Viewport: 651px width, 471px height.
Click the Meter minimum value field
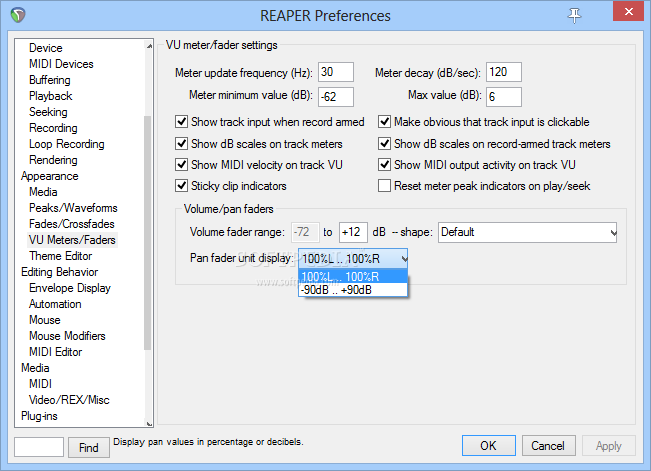(336, 97)
